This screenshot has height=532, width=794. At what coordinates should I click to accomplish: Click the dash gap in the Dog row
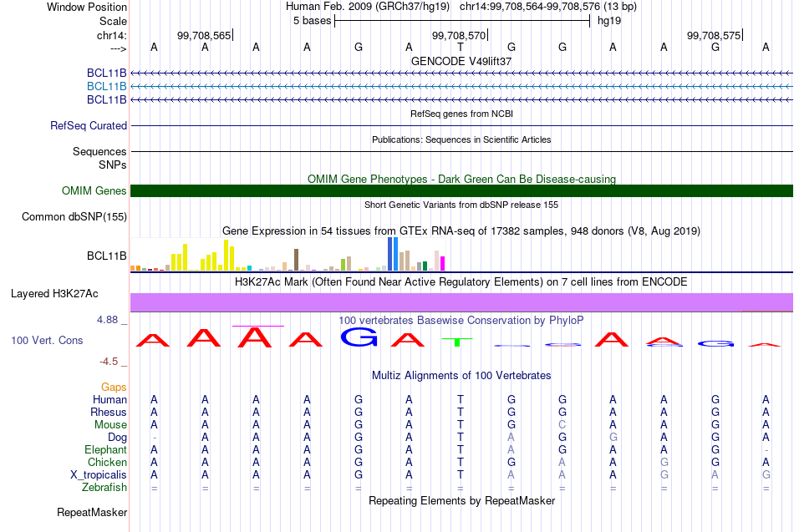pos(154,438)
